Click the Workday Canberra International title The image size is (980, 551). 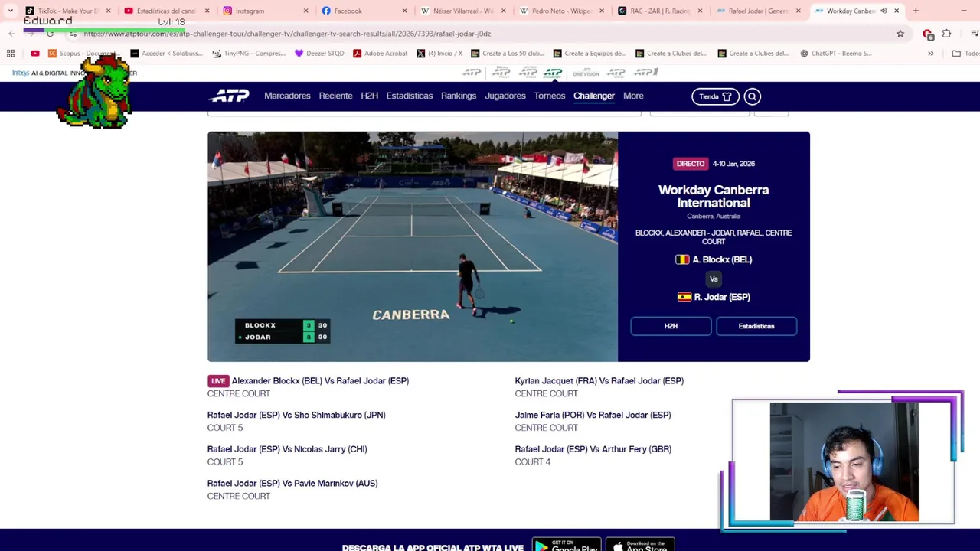714,197
